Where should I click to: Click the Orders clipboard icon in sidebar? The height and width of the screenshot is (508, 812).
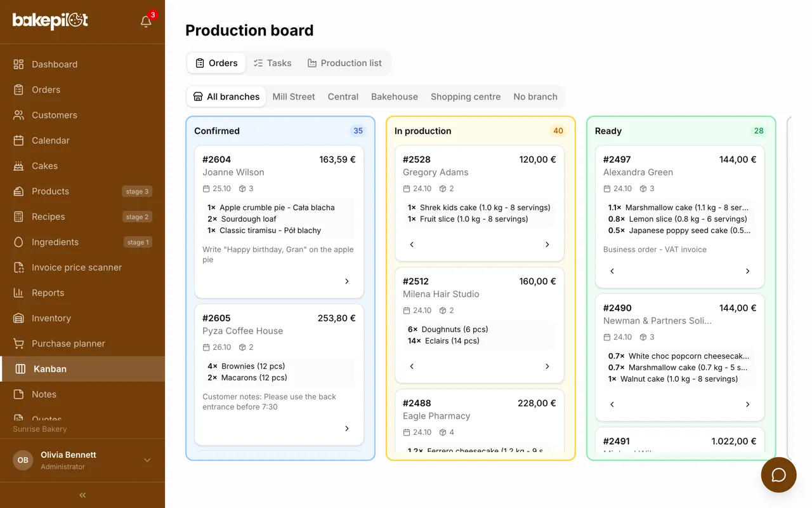(19, 90)
